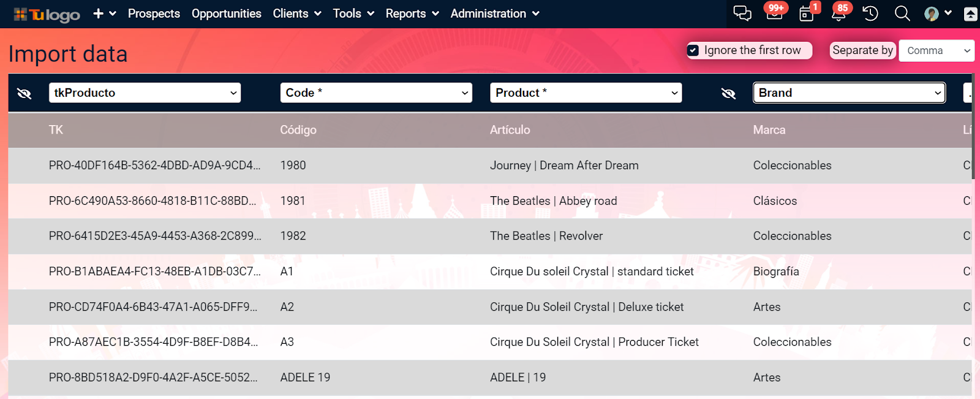Click the PRO-8BD518A2 TK cell
The image size is (980, 399).
point(153,378)
